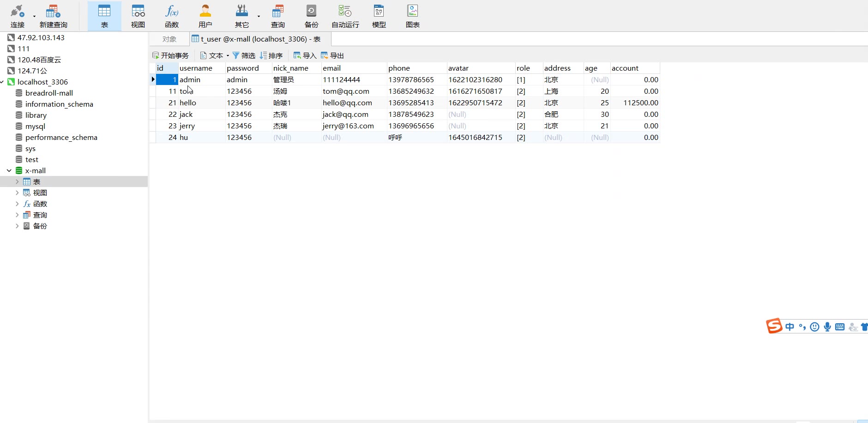This screenshot has height=423, width=868.
Task: Open 自动运行 automation toolbar icon
Action: [345, 16]
